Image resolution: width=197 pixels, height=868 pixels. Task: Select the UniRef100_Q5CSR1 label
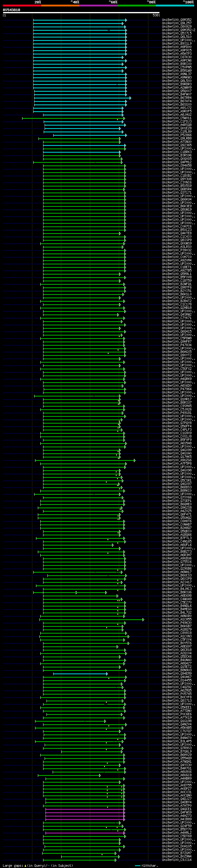click(177, 481)
